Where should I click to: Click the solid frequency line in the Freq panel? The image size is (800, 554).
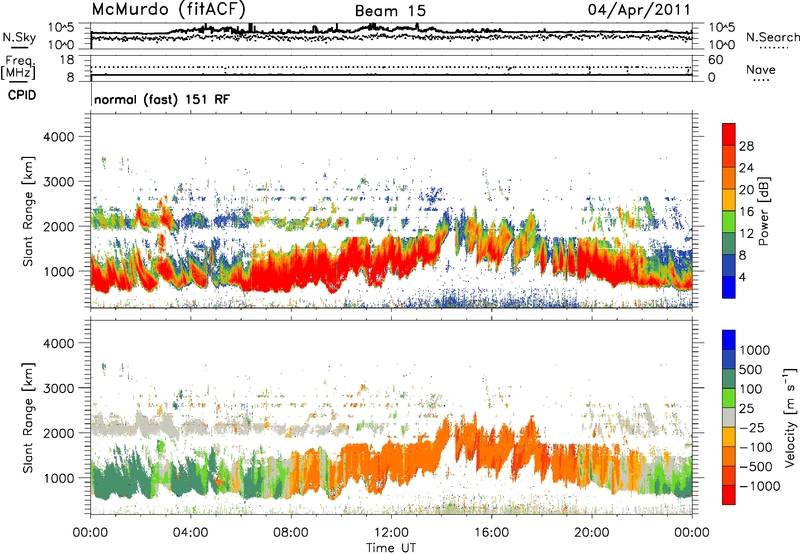(x=391, y=75)
